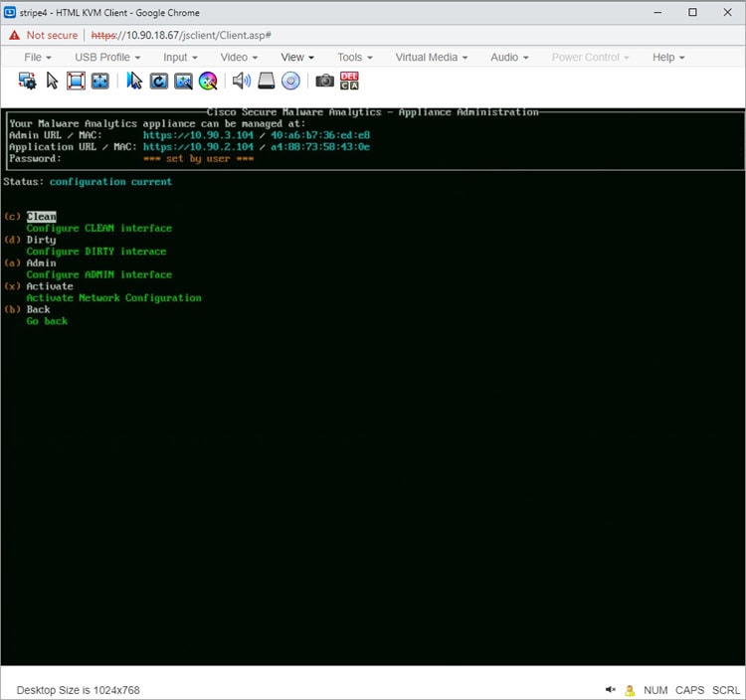746x700 pixels.
Task: Select the single mouse cursor toolbar icon
Action: coord(52,81)
